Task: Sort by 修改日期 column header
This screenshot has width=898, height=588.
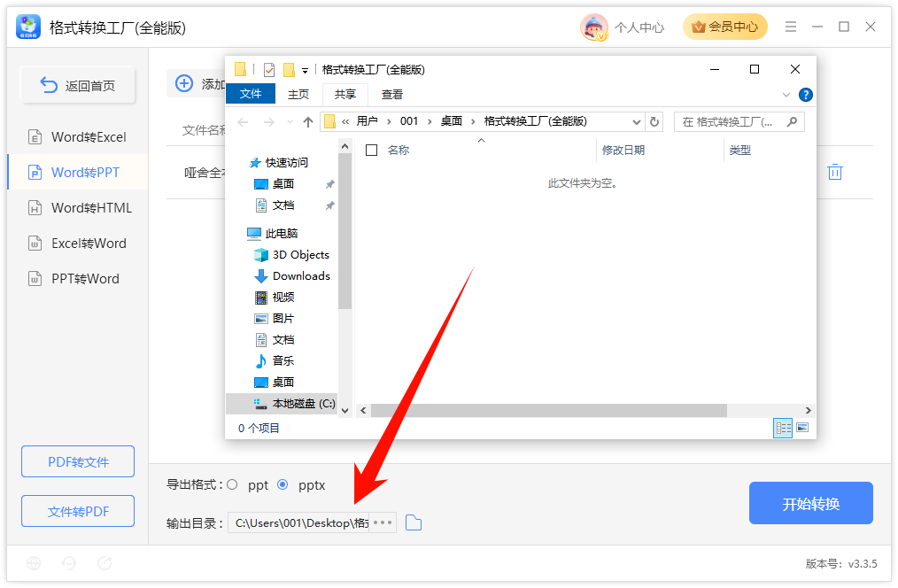Action: pyautogui.click(x=623, y=150)
